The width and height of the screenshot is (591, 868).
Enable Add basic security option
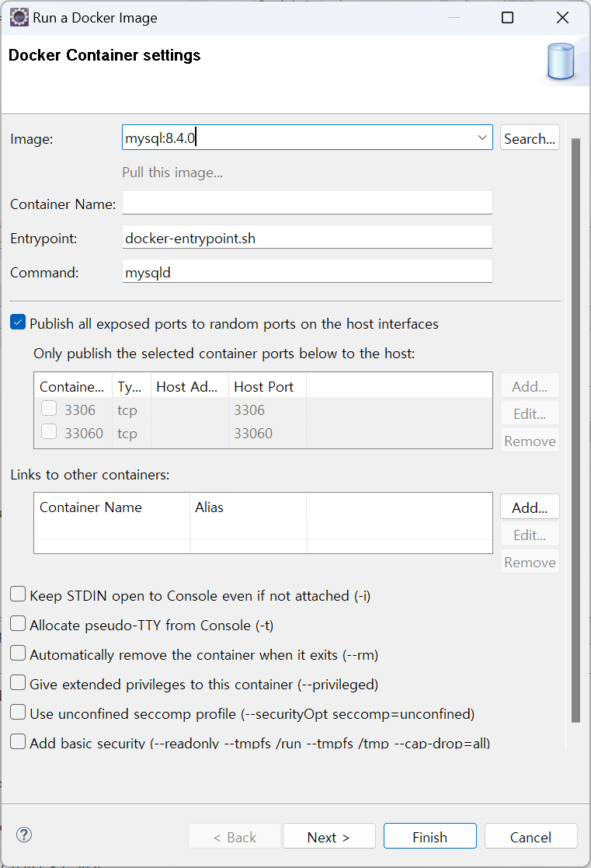coord(18,742)
